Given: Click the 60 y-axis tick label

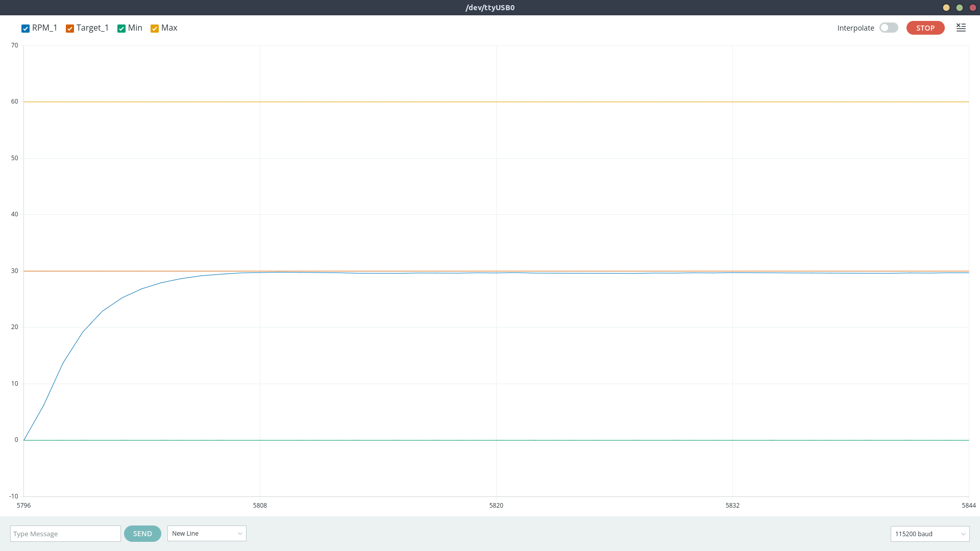Looking at the screenshot, I should tap(15, 102).
